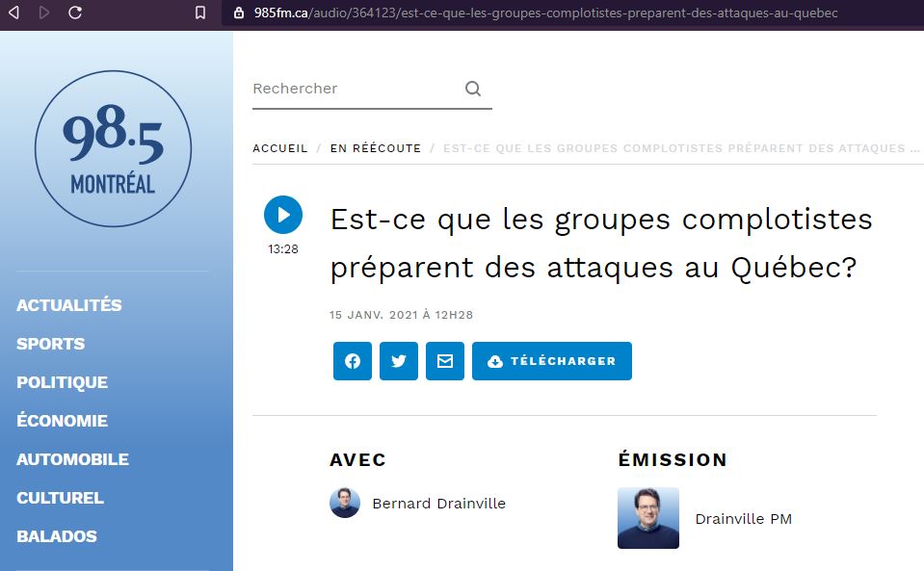Submit search with the magnifying glass icon
The height and width of the screenshot is (571, 924).
click(473, 89)
